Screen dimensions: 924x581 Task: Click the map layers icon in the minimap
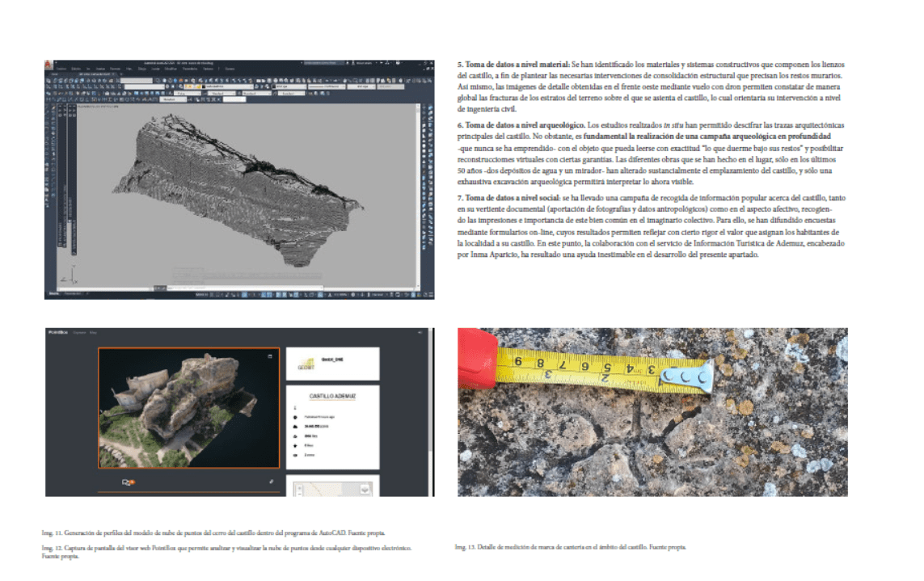click(365, 489)
